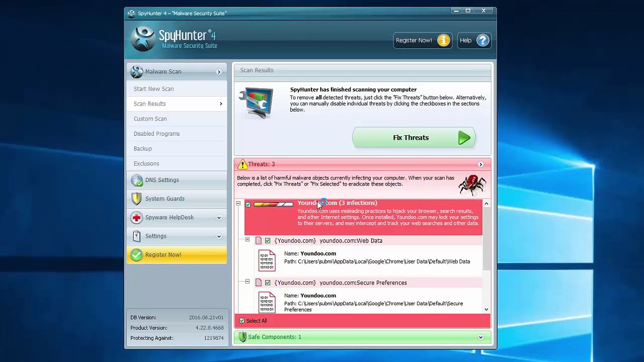Click the SpyHunter title bar app icon
This screenshot has width=644, height=362.
click(x=131, y=14)
